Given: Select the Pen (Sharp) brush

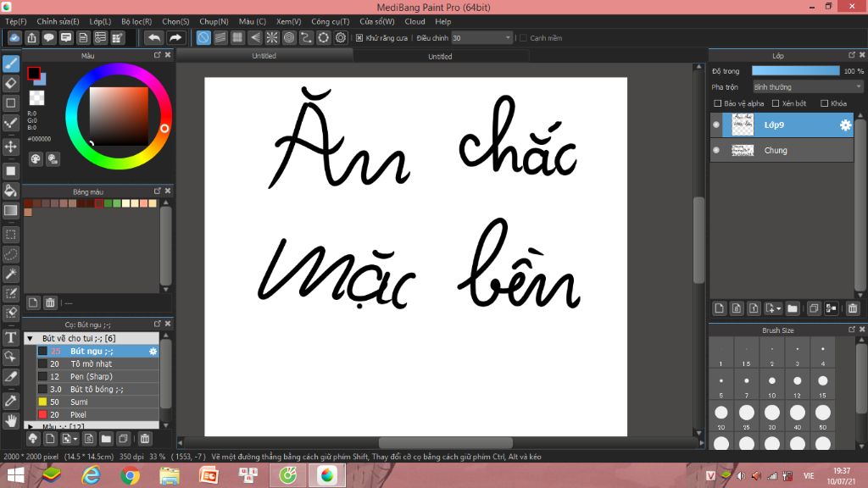Looking at the screenshot, I should point(97,377).
